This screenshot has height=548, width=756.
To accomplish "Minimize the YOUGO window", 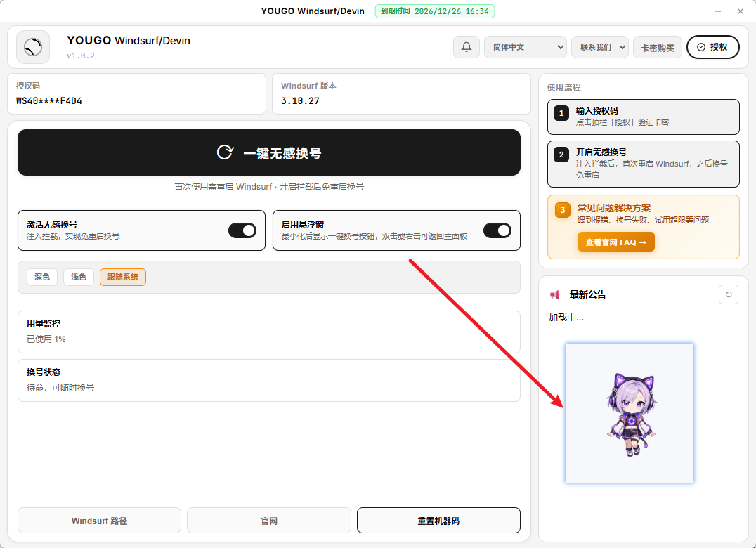I will (x=718, y=11).
